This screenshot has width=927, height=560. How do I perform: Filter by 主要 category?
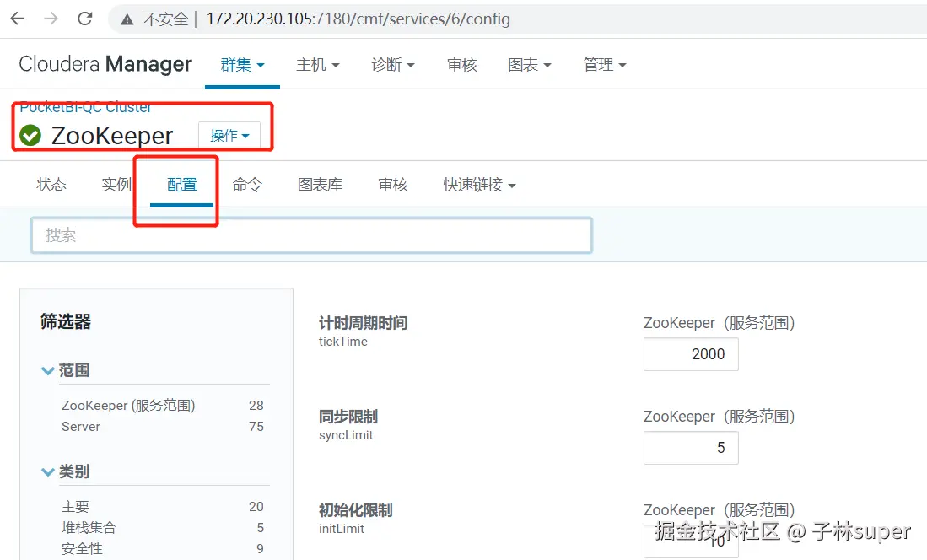tap(75, 507)
